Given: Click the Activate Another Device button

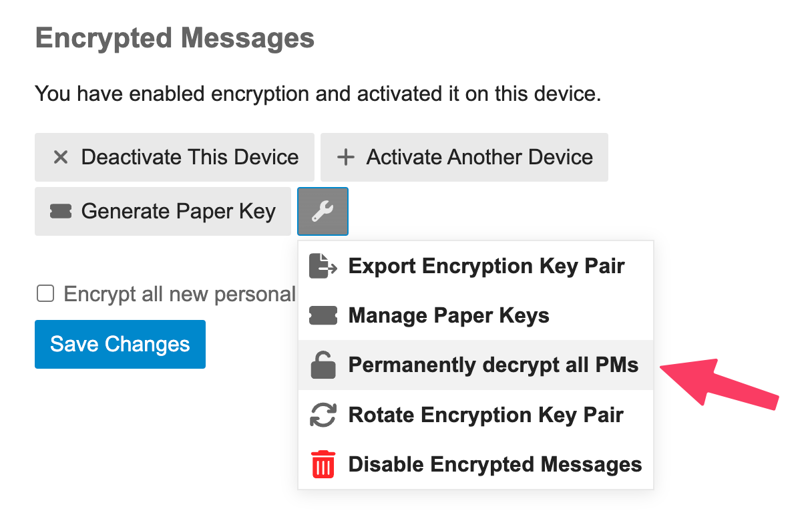Looking at the screenshot, I should (x=464, y=158).
